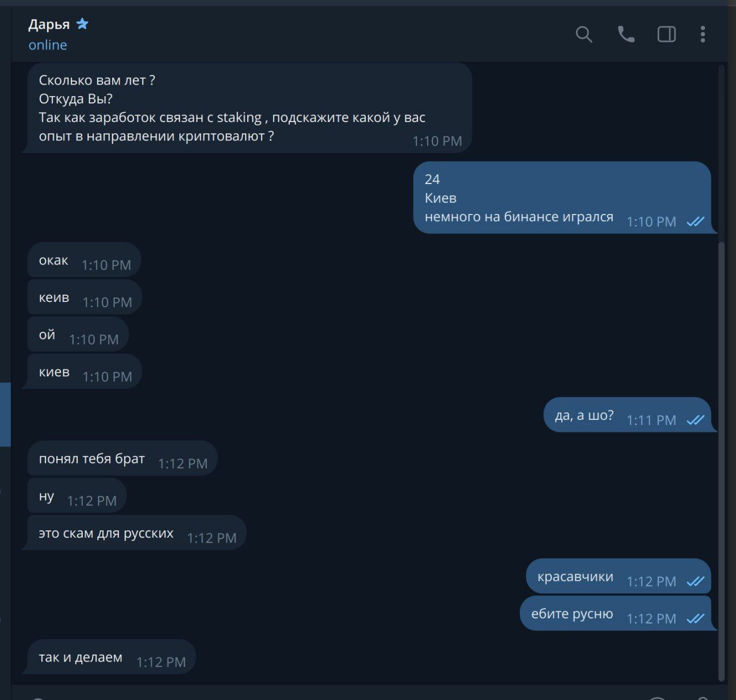Image resolution: width=736 pixels, height=700 pixels.
Task: Click the message "понял тебя брат"
Action: coord(122,458)
